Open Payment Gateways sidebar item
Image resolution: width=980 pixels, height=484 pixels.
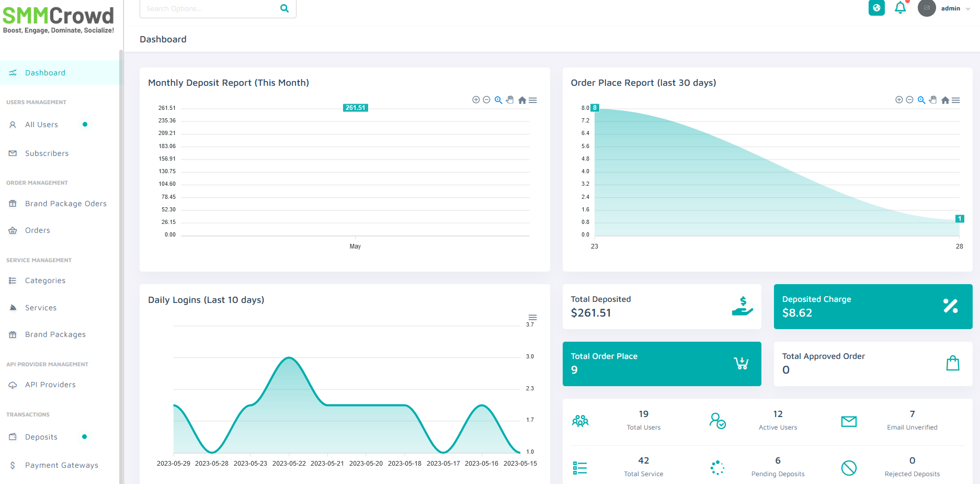61,465
